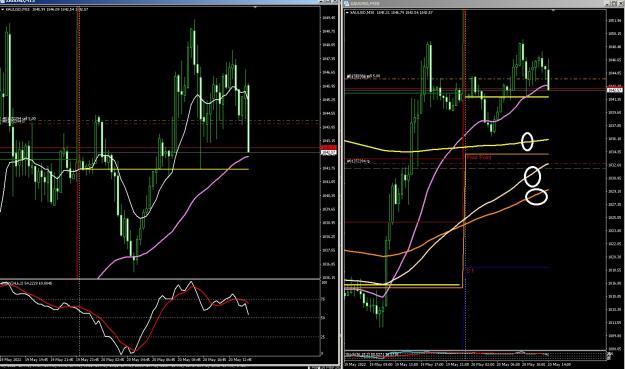The width and height of the screenshot is (625, 369).
Task: Minimize the XAUUSD,M30 chart window
Action: pos(607,4)
